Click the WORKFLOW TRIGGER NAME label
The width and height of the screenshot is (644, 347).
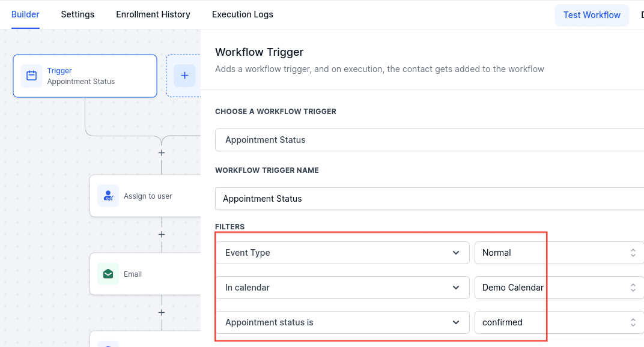[267, 170]
